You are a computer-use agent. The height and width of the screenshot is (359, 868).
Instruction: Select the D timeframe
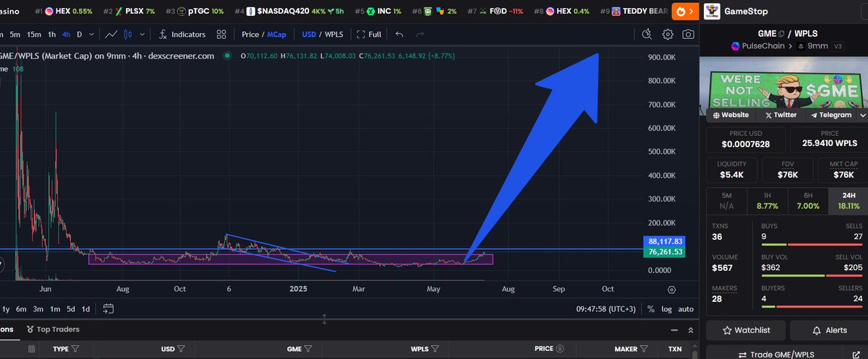80,34
